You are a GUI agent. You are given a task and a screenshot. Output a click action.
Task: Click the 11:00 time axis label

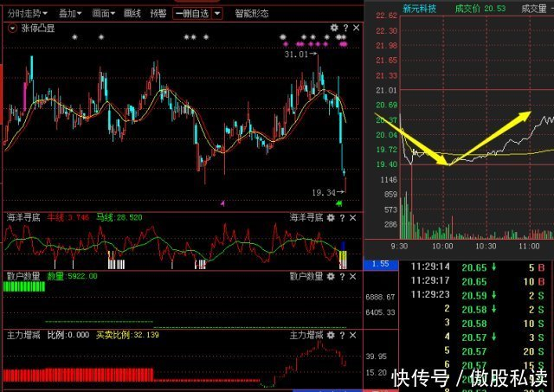coord(529,246)
